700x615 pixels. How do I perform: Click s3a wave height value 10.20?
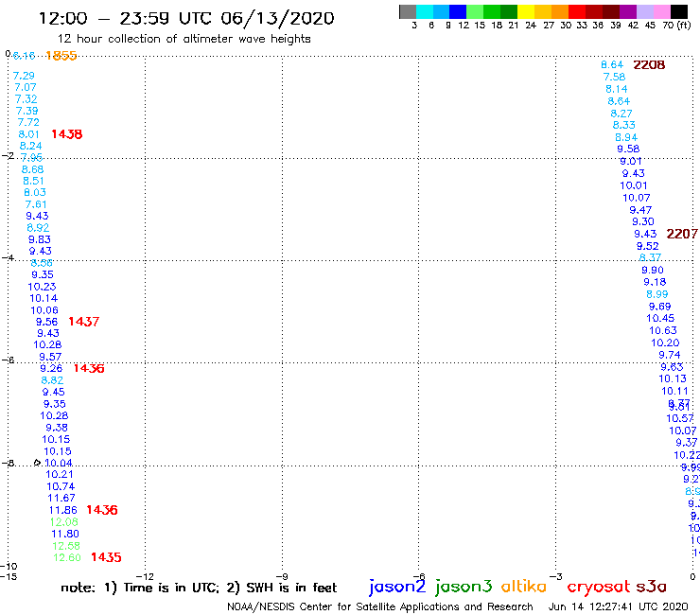pyautogui.click(x=665, y=343)
